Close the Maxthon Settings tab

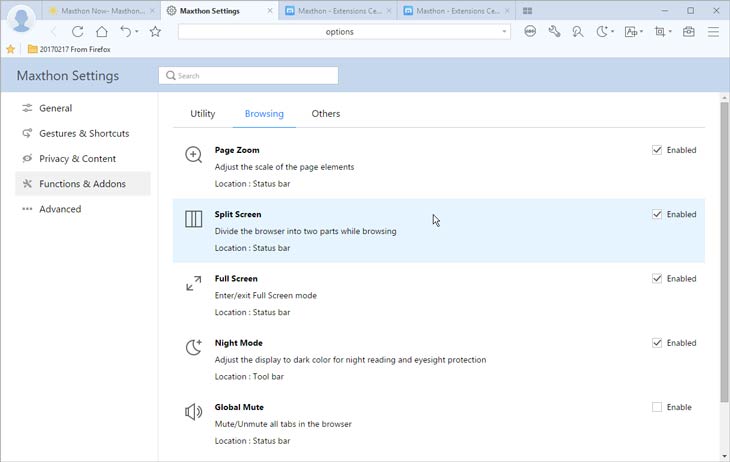coord(270,11)
